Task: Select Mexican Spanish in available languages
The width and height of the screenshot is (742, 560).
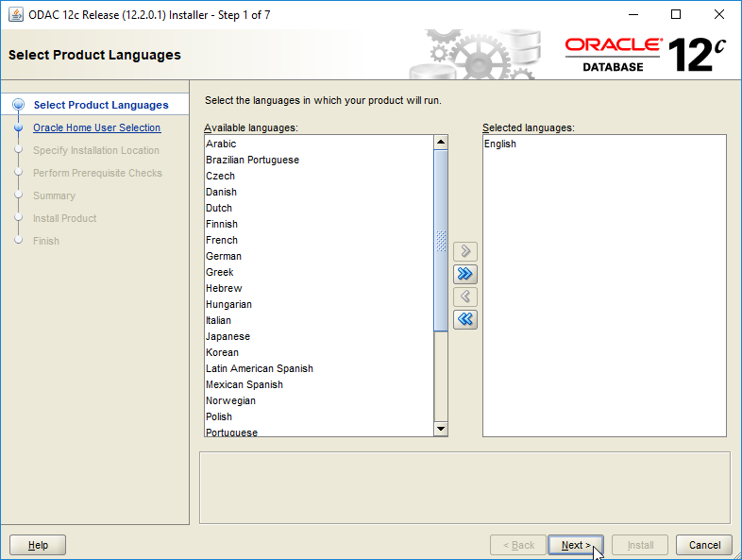Action: pos(319,385)
